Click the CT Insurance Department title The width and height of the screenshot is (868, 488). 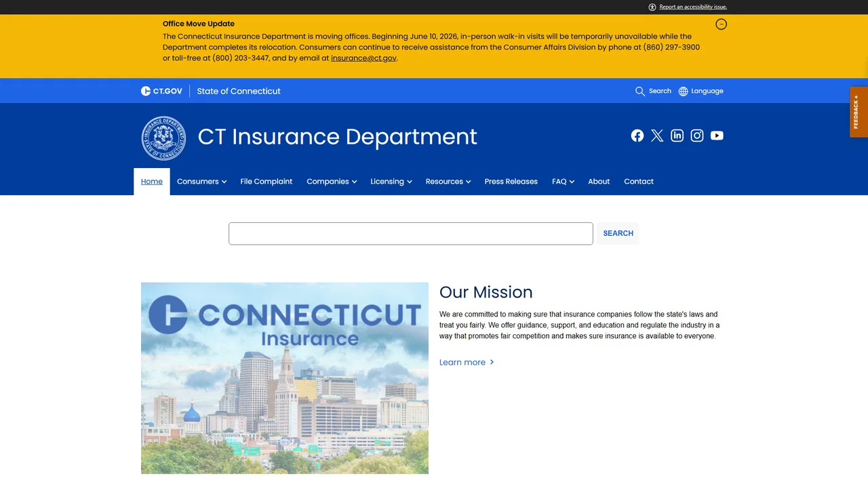click(x=338, y=137)
